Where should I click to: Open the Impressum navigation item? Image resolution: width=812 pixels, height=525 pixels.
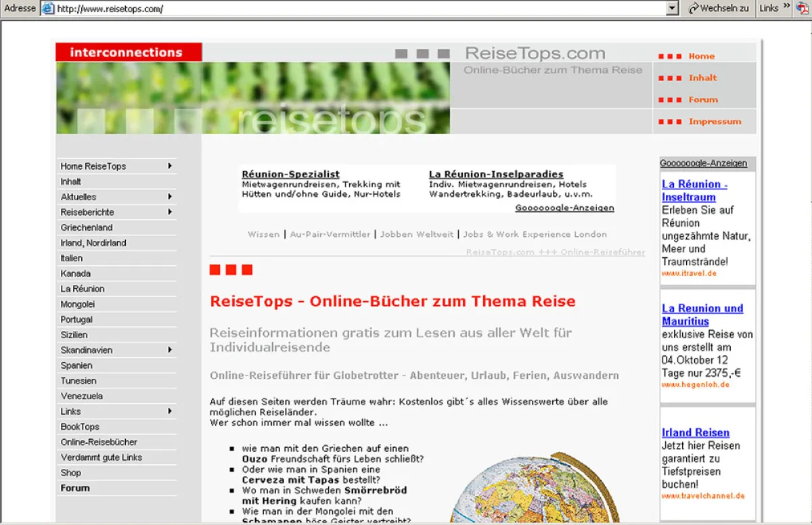(x=716, y=121)
